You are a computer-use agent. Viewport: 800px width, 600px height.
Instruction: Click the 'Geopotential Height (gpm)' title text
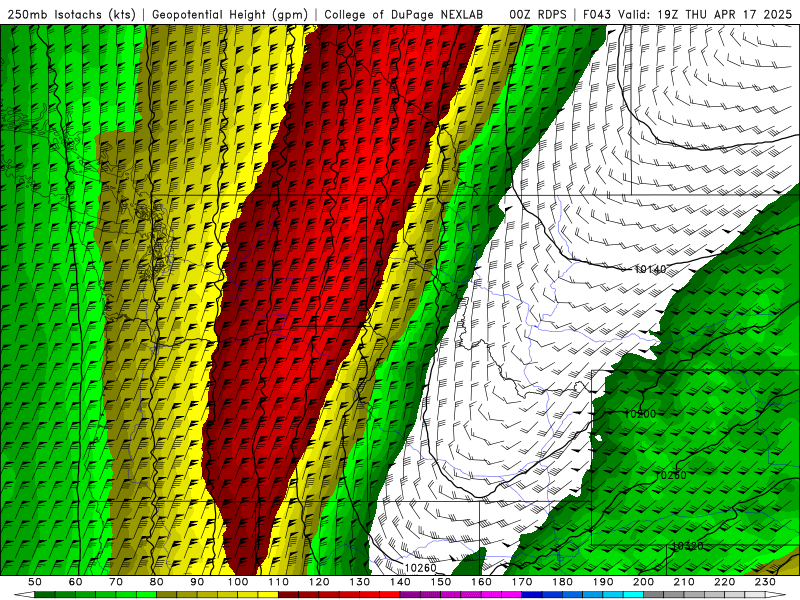click(230, 15)
